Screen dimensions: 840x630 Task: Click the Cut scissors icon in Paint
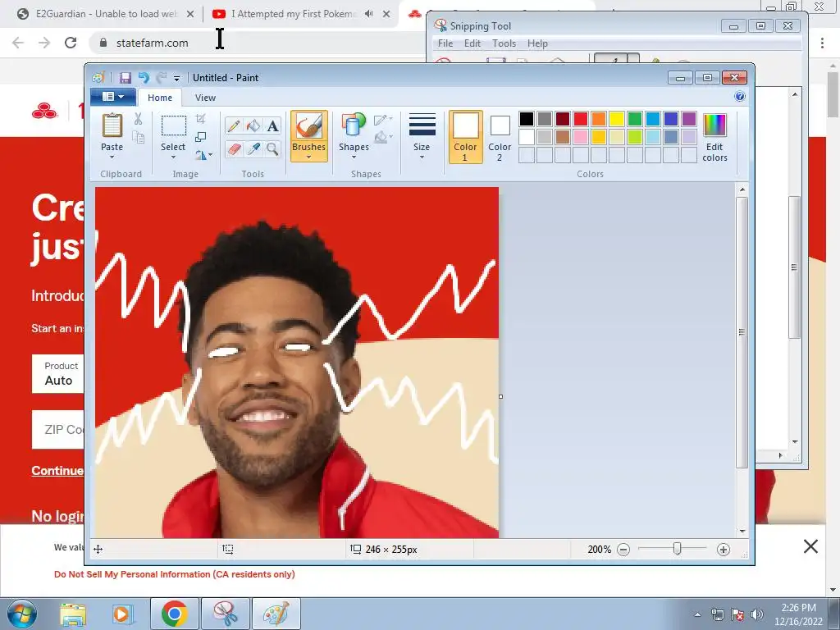pos(138,119)
